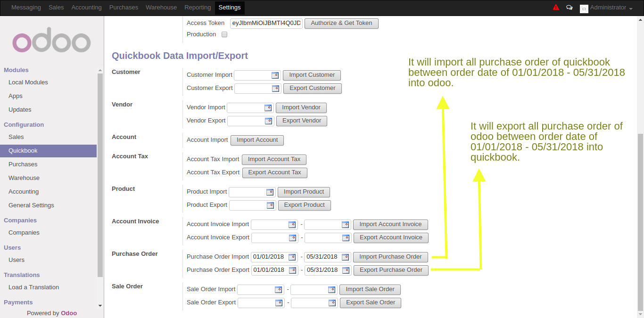Click the Export Account Invoice button
This screenshot has height=318, width=644.
[391, 238]
